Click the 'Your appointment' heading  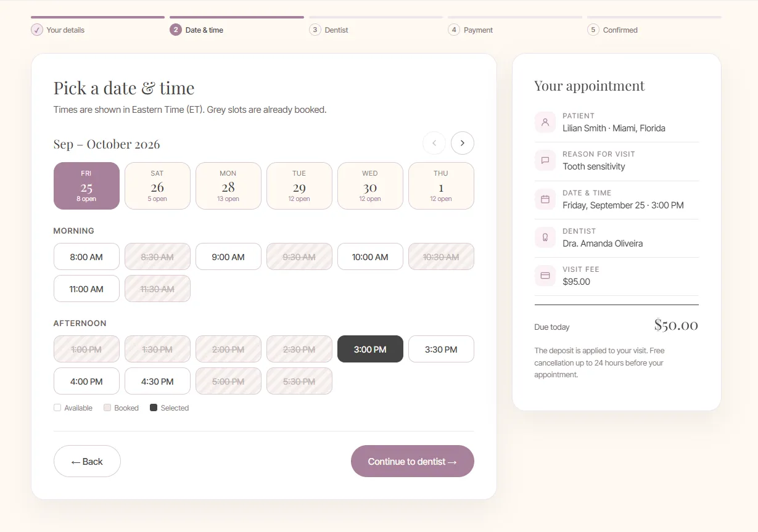[590, 86]
